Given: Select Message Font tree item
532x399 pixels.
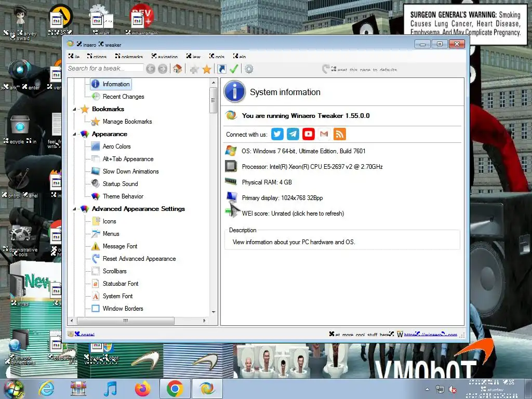Looking at the screenshot, I should point(120,246).
